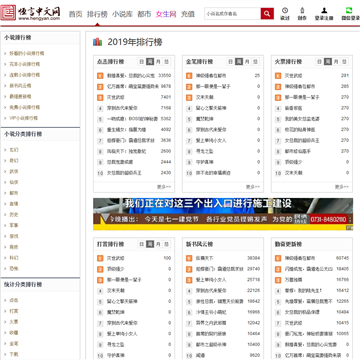Viewport: 360px width, 360px height.
Task: Go to 首页 in top navigation
Action: click(75, 14)
